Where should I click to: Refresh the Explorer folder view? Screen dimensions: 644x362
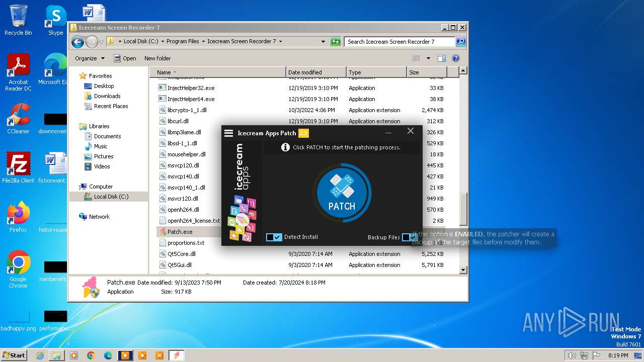pos(336,42)
